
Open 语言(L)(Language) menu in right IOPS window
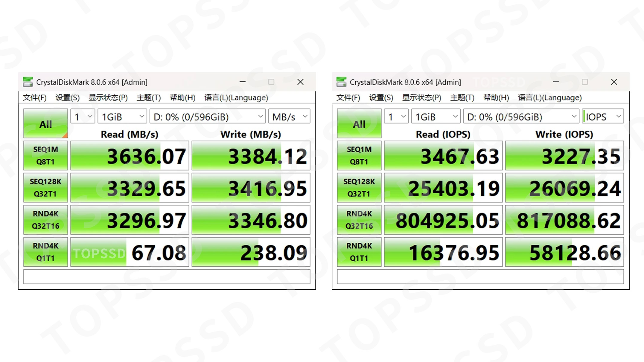click(550, 98)
